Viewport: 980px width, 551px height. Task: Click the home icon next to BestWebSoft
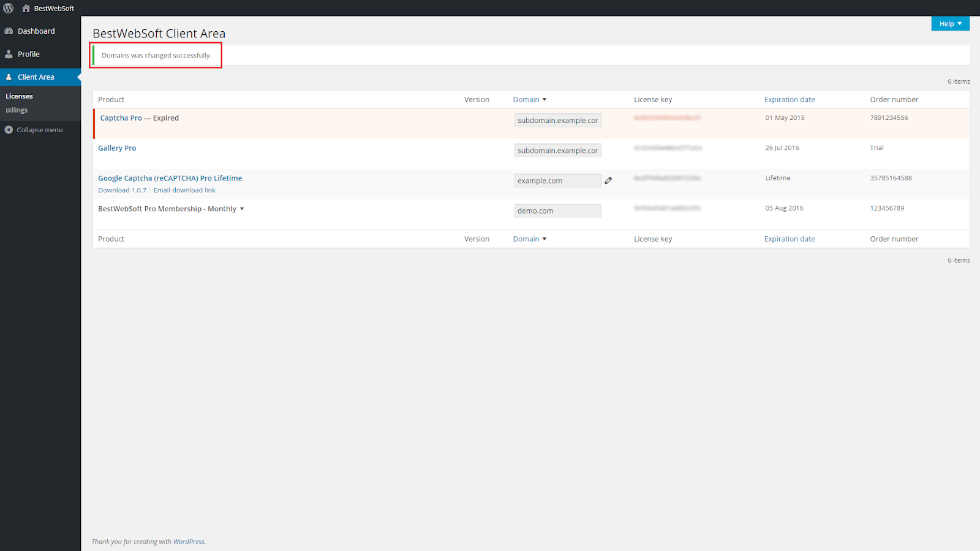click(x=26, y=8)
